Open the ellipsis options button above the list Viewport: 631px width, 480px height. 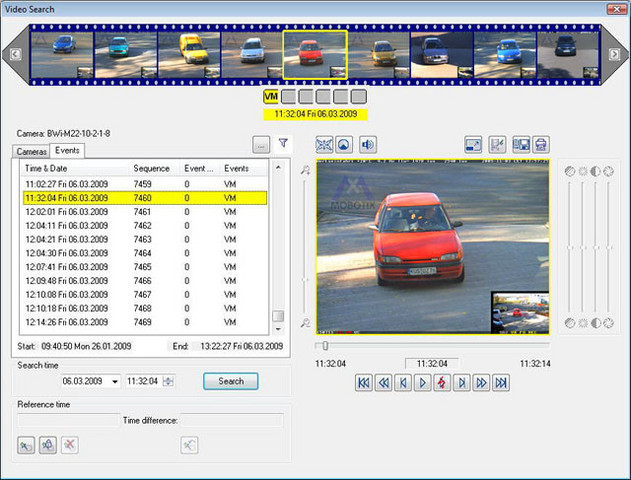click(x=260, y=145)
